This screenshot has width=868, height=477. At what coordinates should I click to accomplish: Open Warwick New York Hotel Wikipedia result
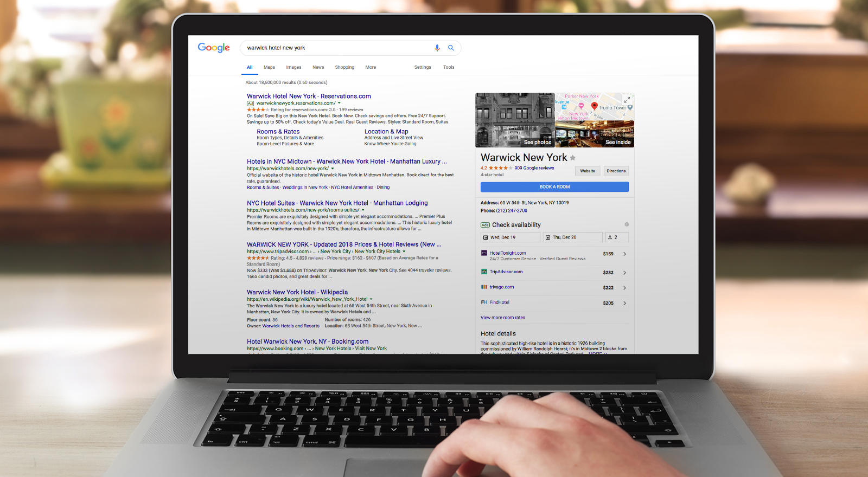pyautogui.click(x=297, y=292)
